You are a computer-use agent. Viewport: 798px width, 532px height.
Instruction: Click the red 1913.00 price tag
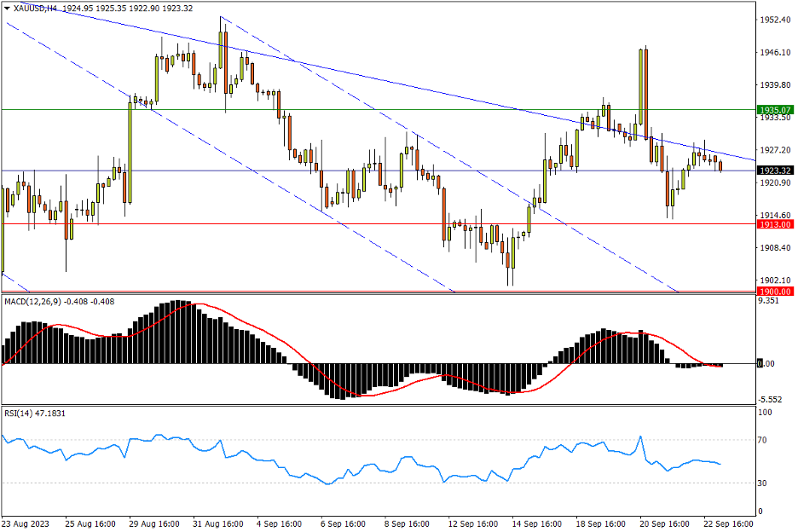775,223
